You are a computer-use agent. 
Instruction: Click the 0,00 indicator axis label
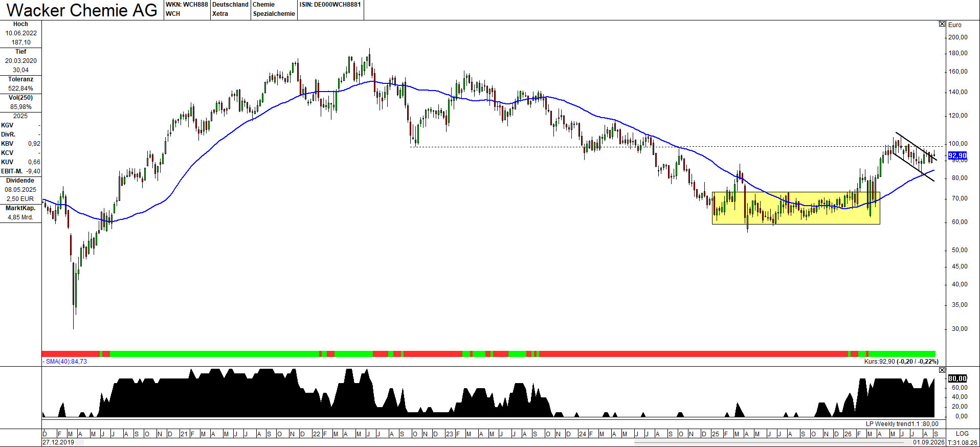click(x=962, y=416)
